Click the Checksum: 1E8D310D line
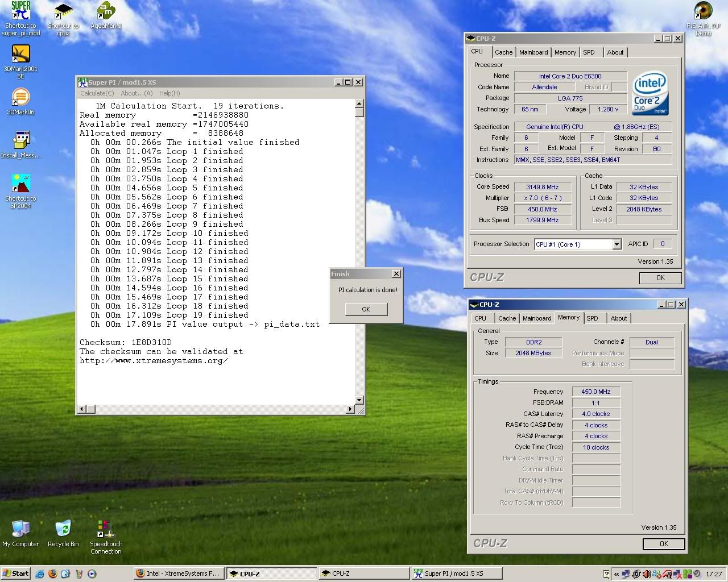This screenshot has height=582, width=728. coord(125,342)
